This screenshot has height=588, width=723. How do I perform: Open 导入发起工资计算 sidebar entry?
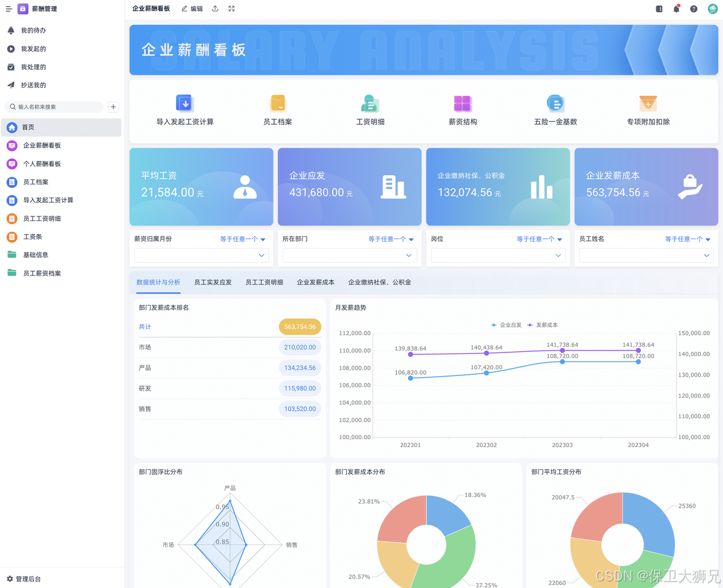click(x=61, y=200)
